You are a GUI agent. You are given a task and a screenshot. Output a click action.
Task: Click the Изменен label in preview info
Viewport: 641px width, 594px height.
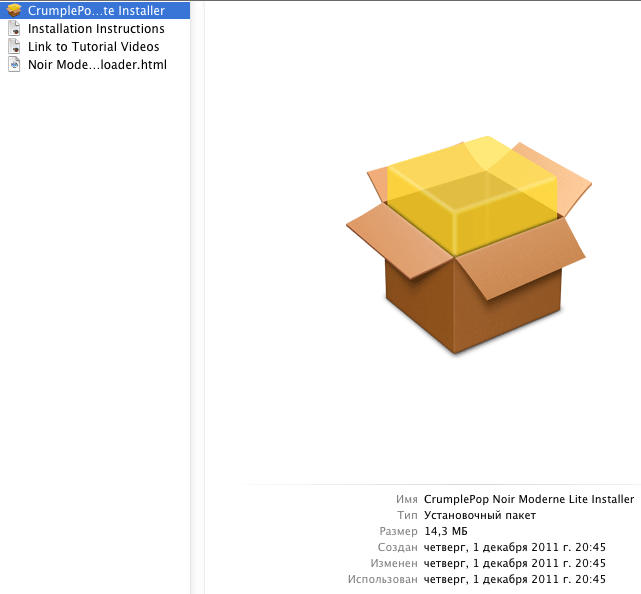click(x=394, y=563)
